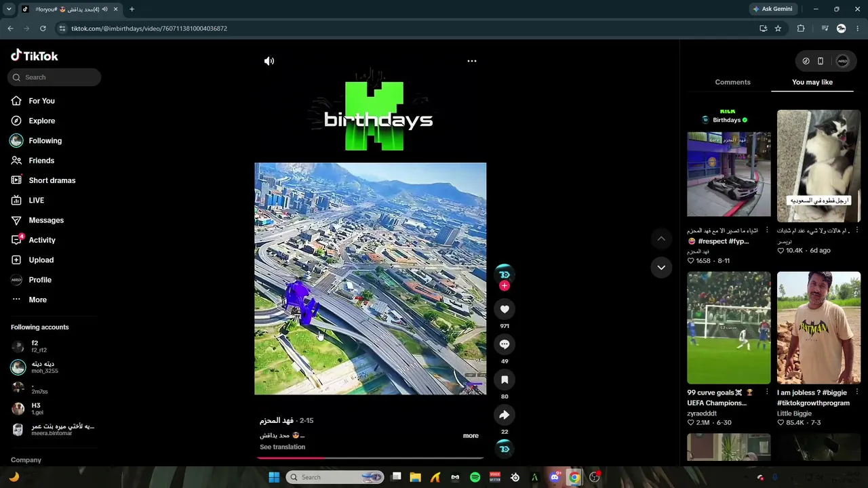Screen dimensions: 868x488
Task: Save the video with the bookmark icon
Action: coord(505,380)
